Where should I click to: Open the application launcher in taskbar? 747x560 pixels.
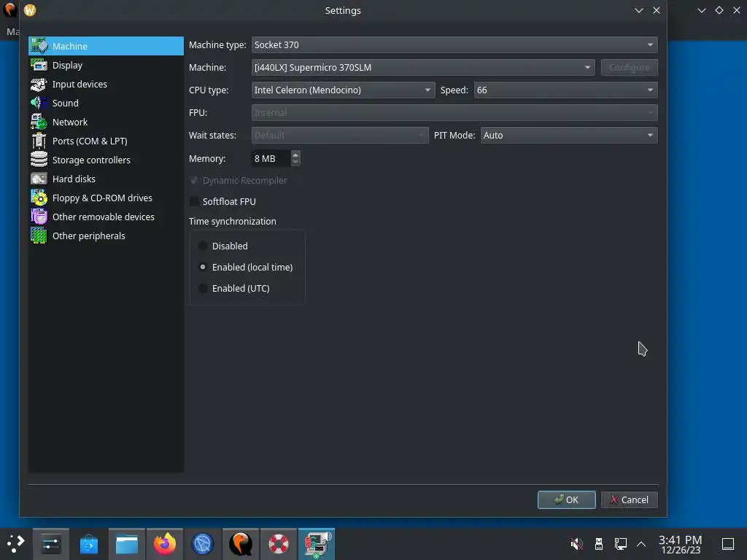tap(15, 544)
